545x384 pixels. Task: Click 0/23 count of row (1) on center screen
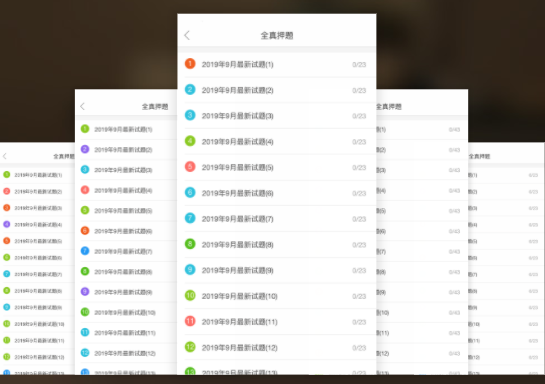[359, 65]
